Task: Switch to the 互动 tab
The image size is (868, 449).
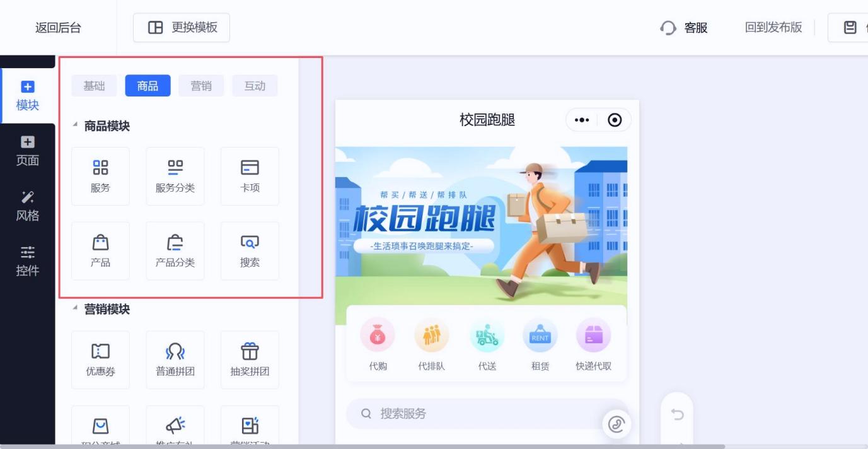Action: click(255, 86)
